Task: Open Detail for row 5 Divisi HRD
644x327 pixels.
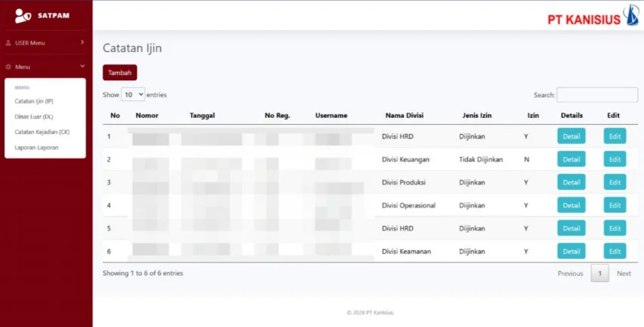Action: pos(571,228)
